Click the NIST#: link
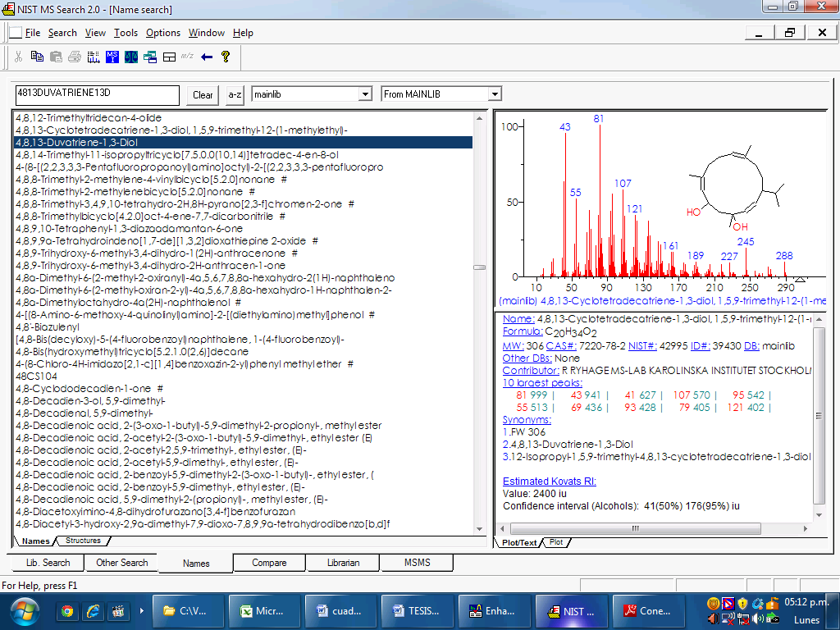The image size is (840, 630). (x=642, y=346)
